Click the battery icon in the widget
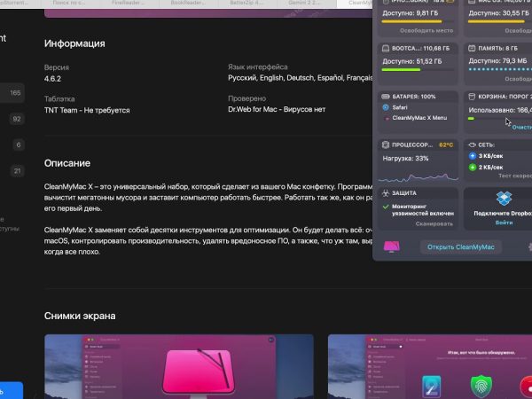This screenshot has width=532, height=399. tap(385, 95)
